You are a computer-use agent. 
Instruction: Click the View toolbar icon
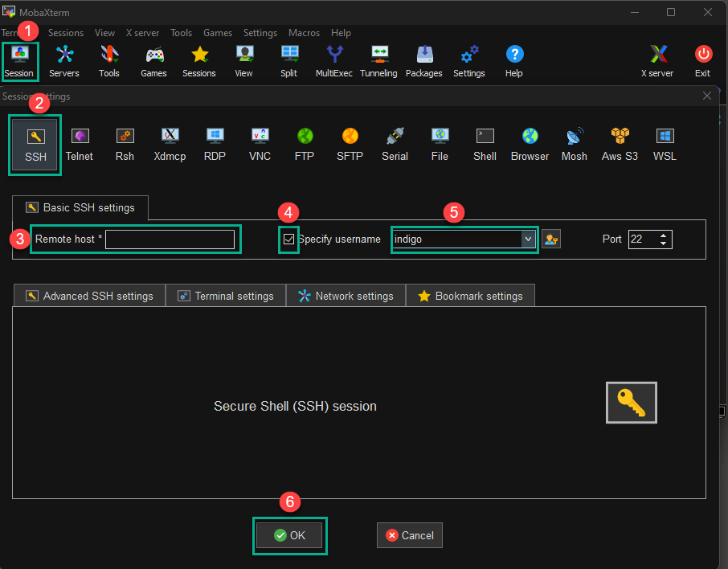click(243, 61)
